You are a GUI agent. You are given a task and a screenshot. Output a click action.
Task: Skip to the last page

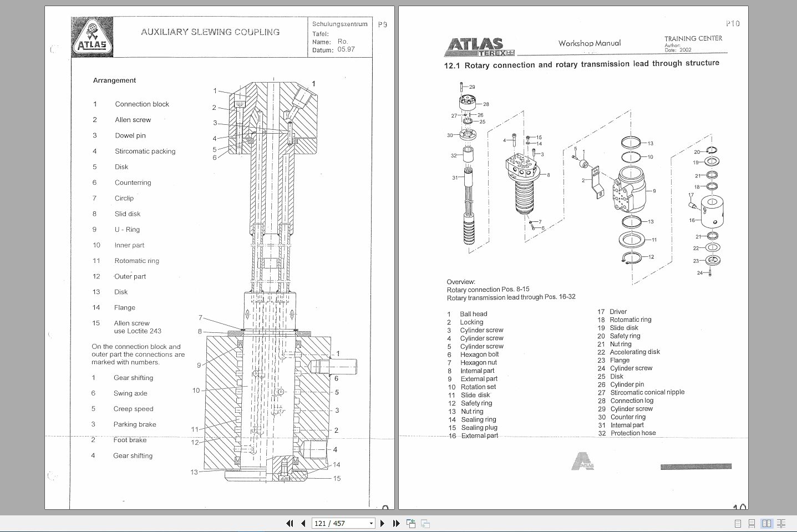[395, 523]
